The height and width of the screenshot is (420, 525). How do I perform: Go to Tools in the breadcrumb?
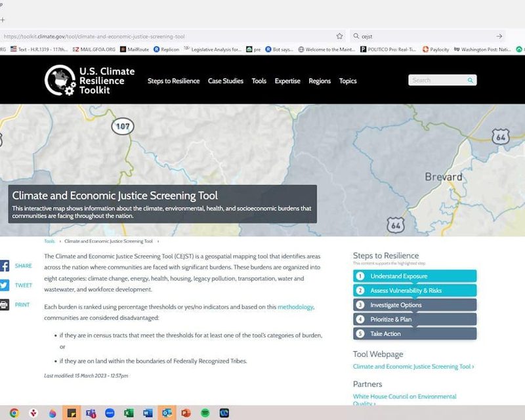(49, 241)
